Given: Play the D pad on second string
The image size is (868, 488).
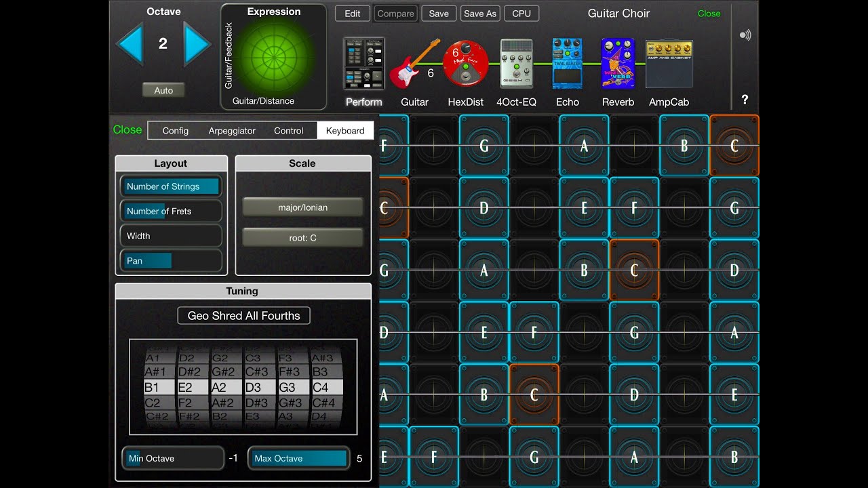Looking at the screenshot, I should (x=484, y=207).
